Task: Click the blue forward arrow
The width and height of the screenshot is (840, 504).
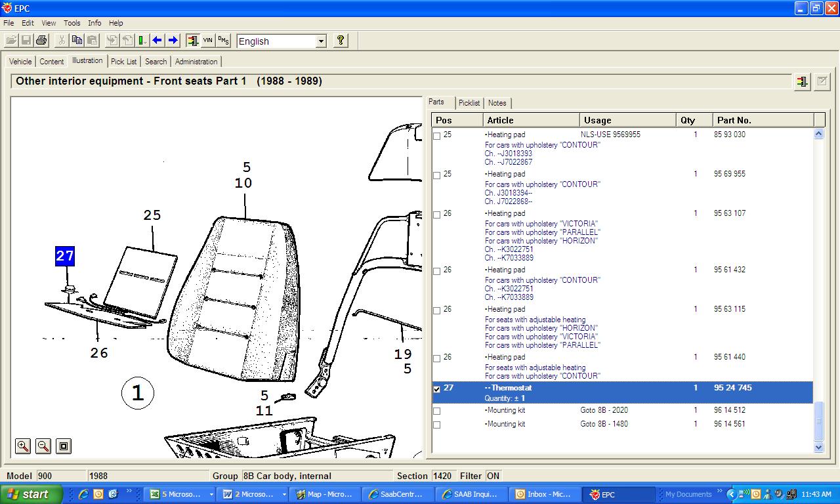Action: pos(173,41)
